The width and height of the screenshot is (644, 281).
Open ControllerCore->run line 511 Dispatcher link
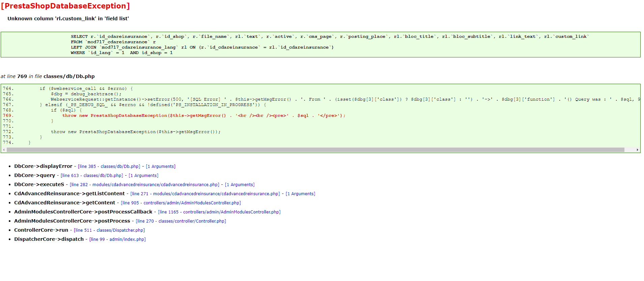109,230
